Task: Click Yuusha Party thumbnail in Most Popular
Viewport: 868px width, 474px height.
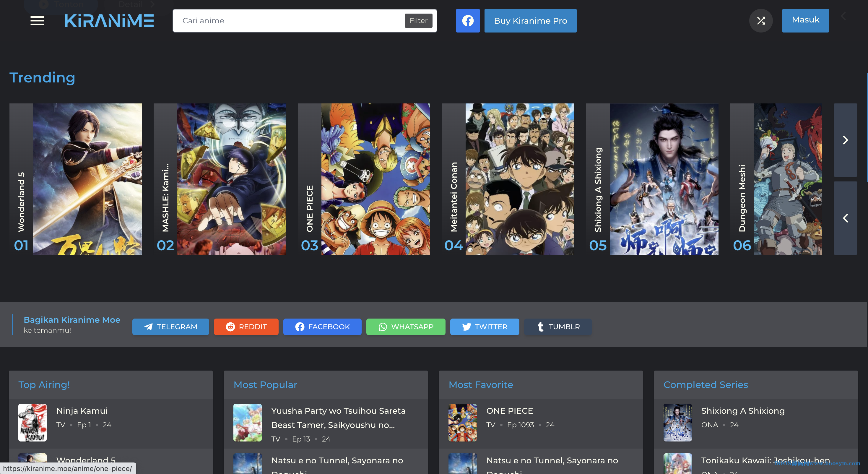Action: coord(247,422)
